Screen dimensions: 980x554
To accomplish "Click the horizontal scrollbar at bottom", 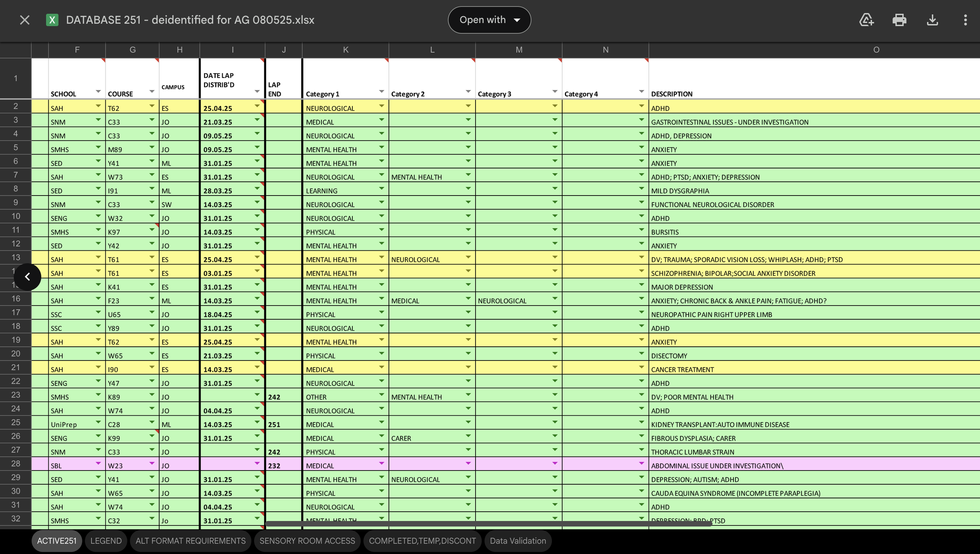I will tap(488, 524).
